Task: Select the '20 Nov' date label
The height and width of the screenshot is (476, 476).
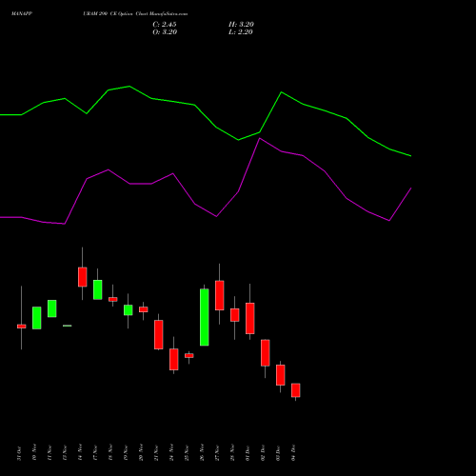Action: pos(141,452)
